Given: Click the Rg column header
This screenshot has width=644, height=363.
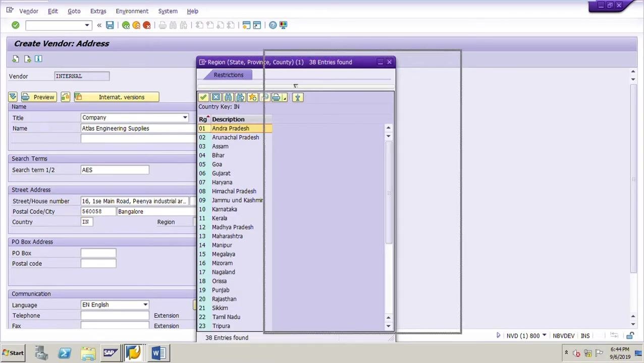Looking at the screenshot, I should pos(203,119).
